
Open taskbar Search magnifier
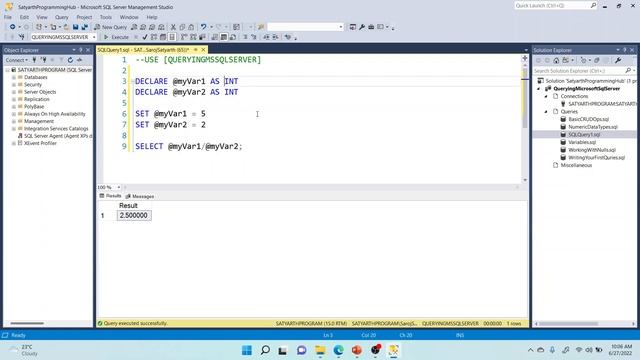tap(265, 350)
